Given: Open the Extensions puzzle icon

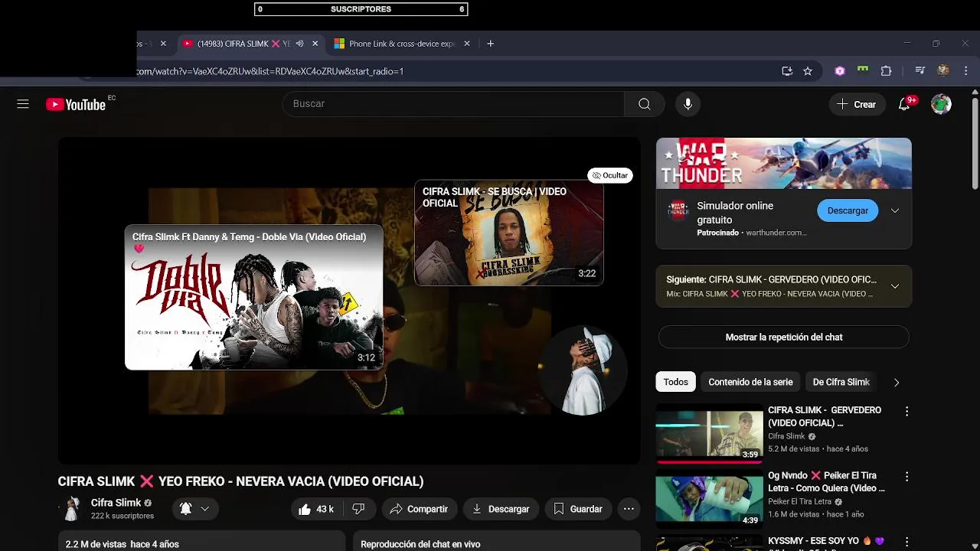Looking at the screenshot, I should coord(886,71).
